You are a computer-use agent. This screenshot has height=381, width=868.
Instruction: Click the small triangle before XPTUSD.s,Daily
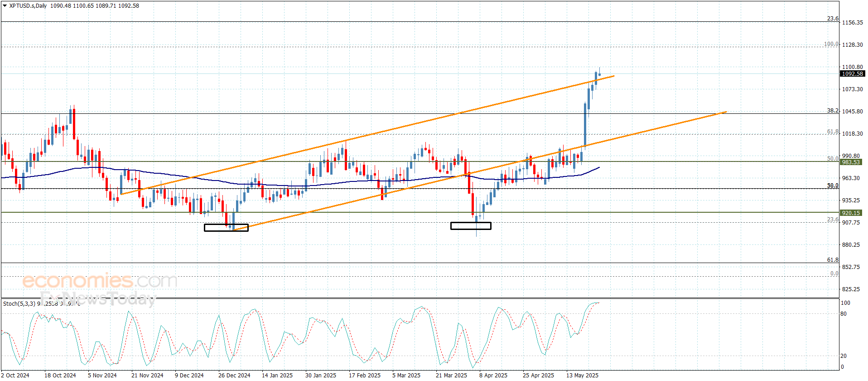click(x=5, y=6)
